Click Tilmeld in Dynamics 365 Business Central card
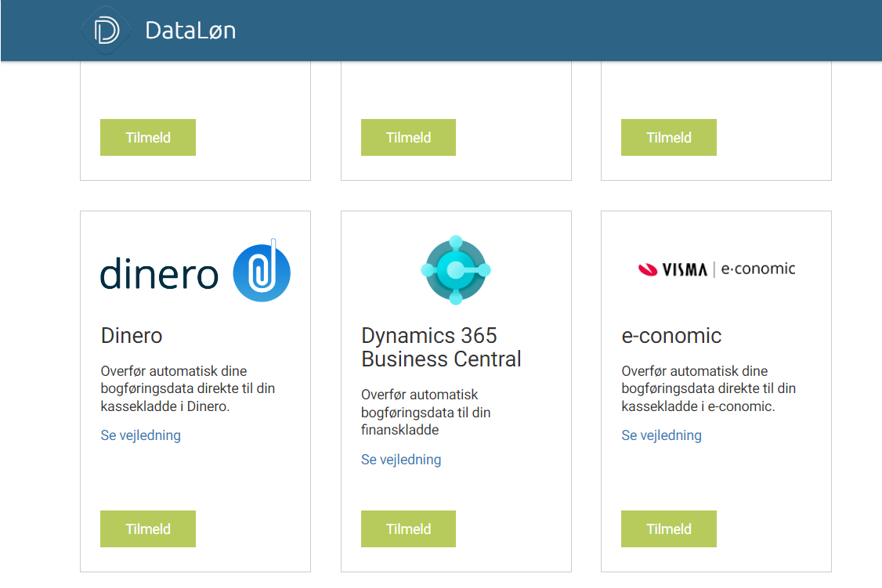Screen dimensions: 882x588 pos(408,529)
